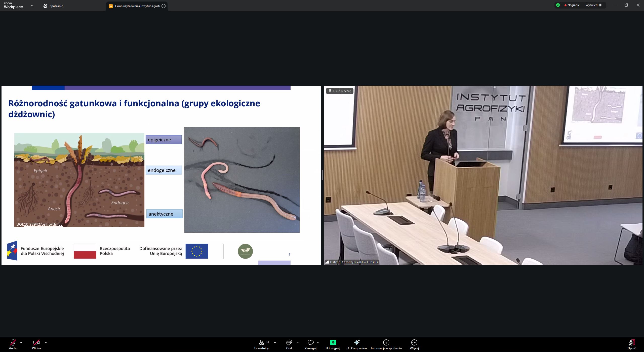Expand video options arrow next to Wideo

(46, 342)
